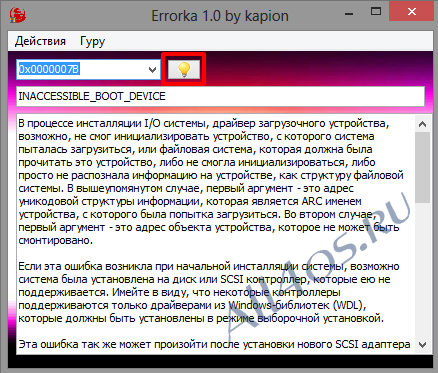Open the Действия menu

(40, 41)
